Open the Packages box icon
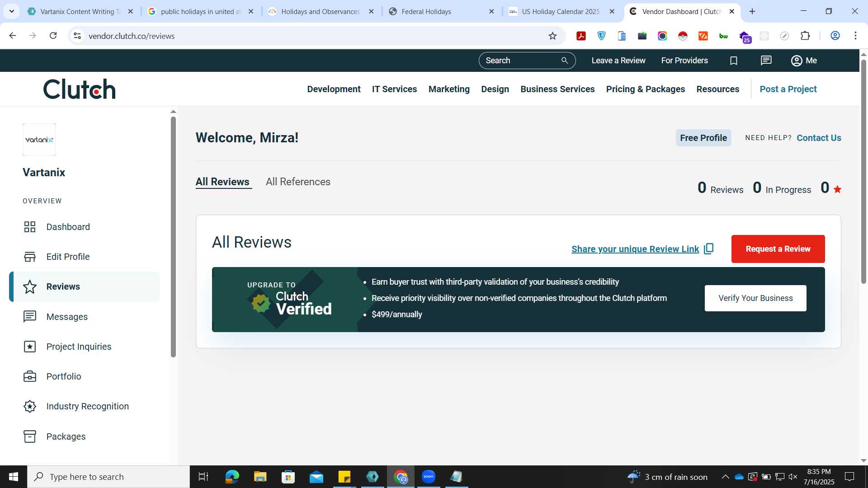This screenshot has height=488, width=868. (x=30, y=436)
